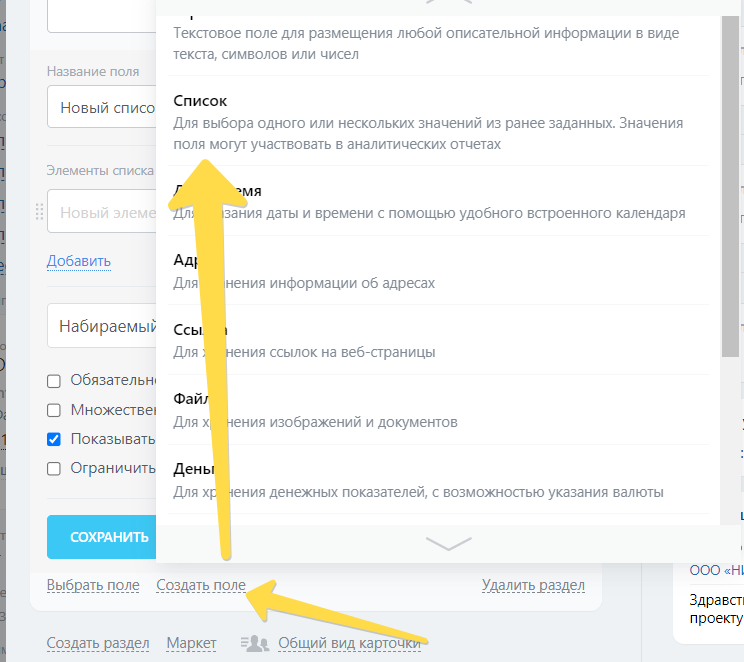Screen dimensions: 744x662
Task: Select the field type for storing web links
Action: coord(430,340)
